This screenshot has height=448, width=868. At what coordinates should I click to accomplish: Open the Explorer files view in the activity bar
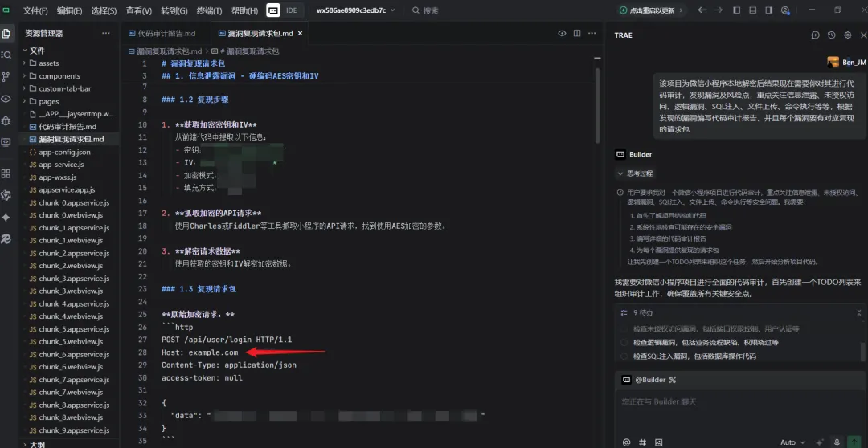tap(6, 33)
